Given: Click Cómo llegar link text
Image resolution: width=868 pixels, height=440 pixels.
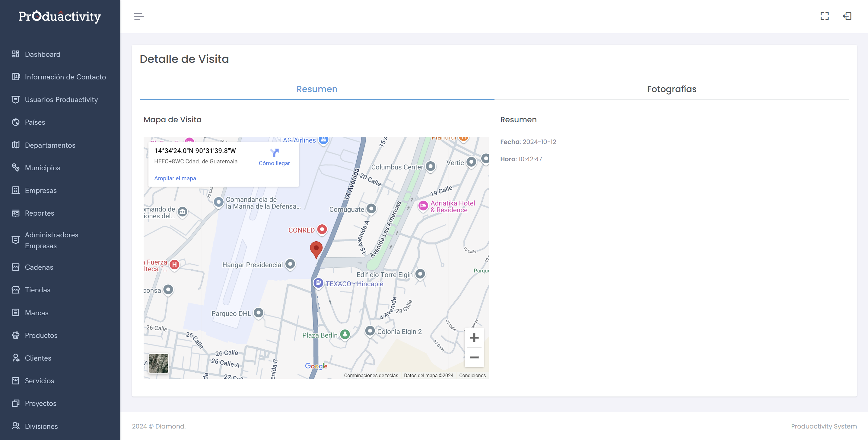Looking at the screenshot, I should point(274,163).
